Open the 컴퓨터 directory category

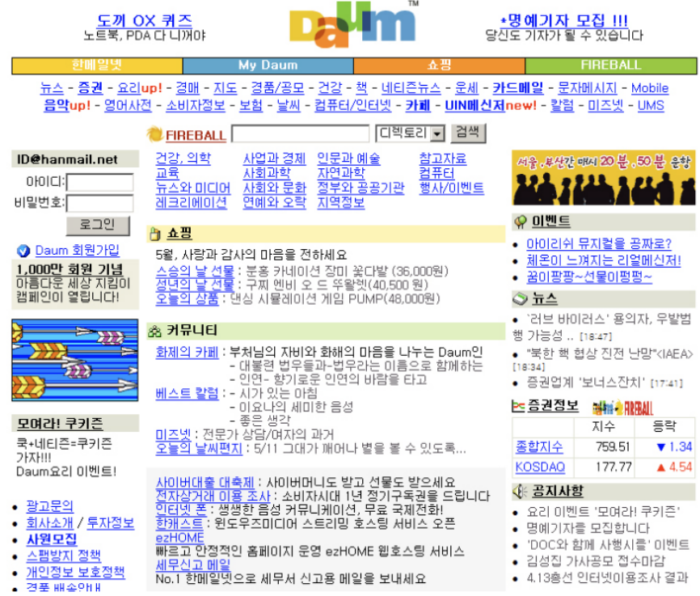click(436, 173)
